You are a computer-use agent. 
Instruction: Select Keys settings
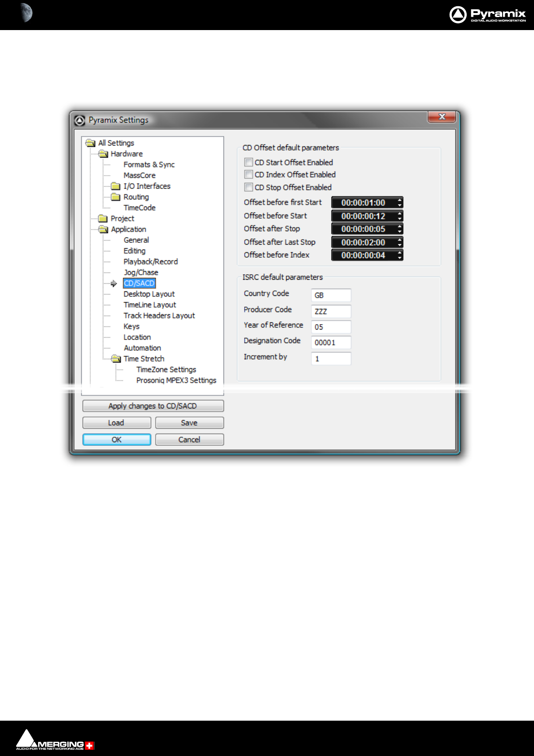coord(131,326)
